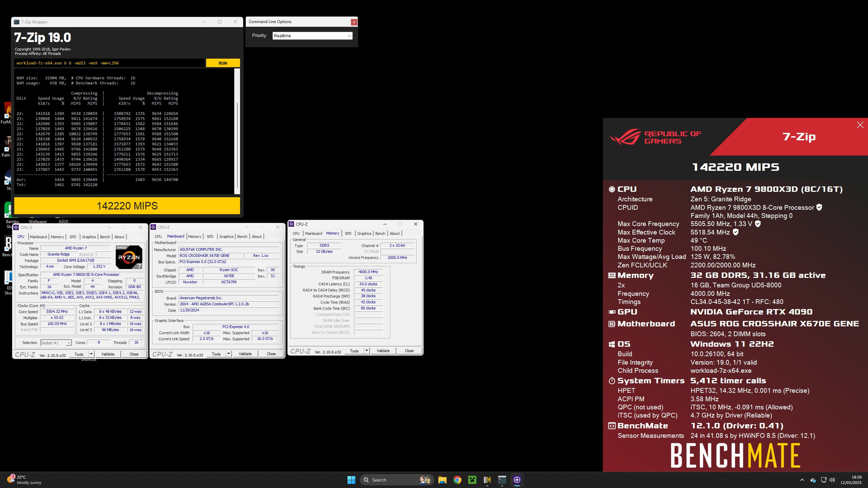This screenshot has width=868, height=488.
Task: Click the CPU chip section icon in overlay
Action: coord(612,189)
